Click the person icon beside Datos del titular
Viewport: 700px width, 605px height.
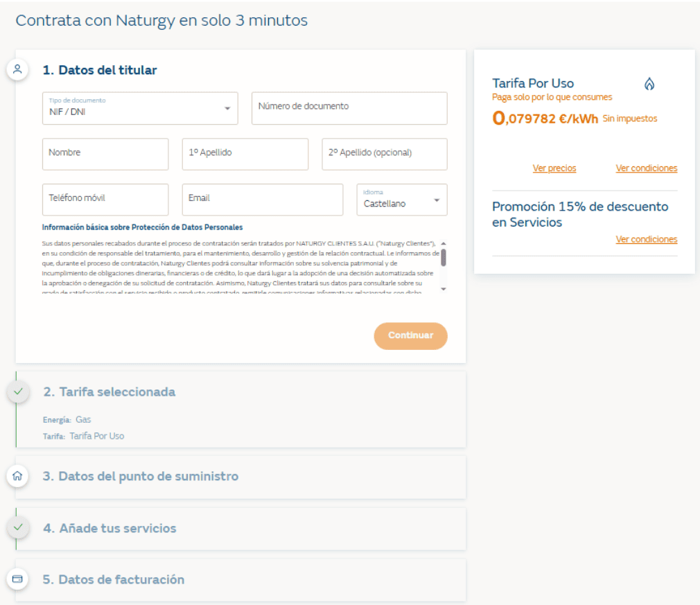pyautogui.click(x=17, y=70)
